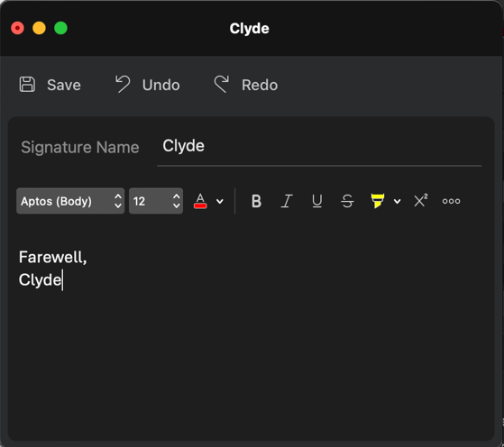Open the font size 12 selector
The width and height of the screenshot is (504, 447).
click(156, 201)
